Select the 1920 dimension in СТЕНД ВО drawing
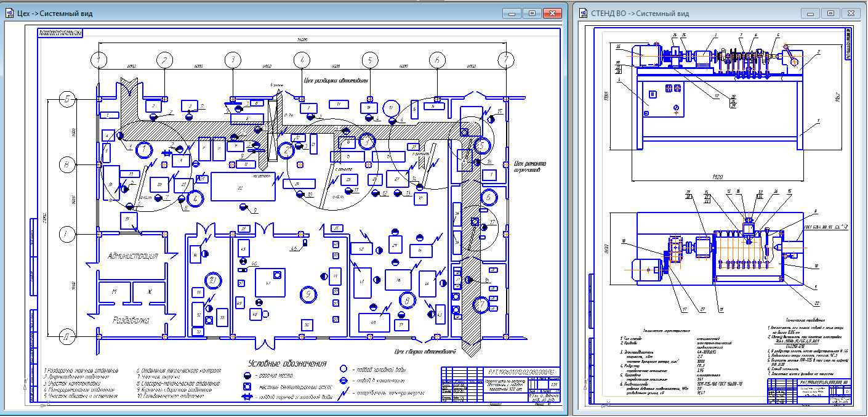Screen dimensions: 868x417 click(717, 176)
